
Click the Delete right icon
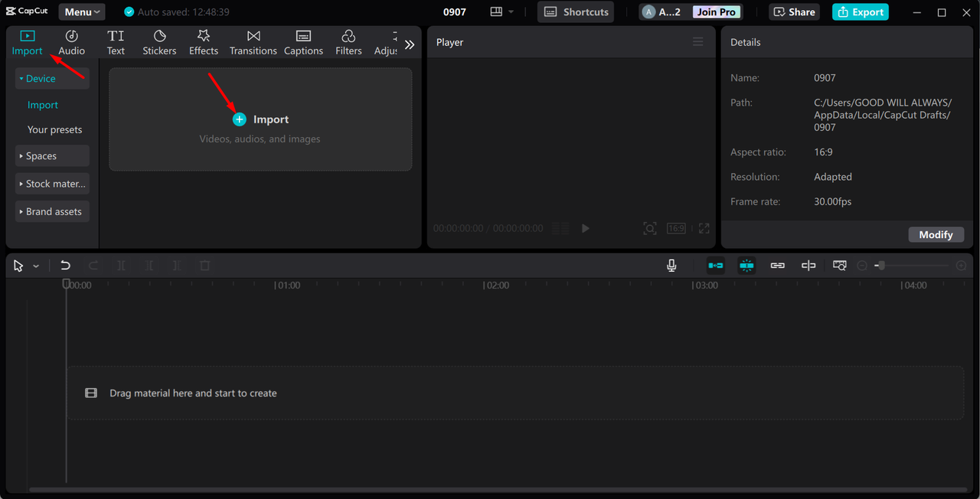(177, 266)
